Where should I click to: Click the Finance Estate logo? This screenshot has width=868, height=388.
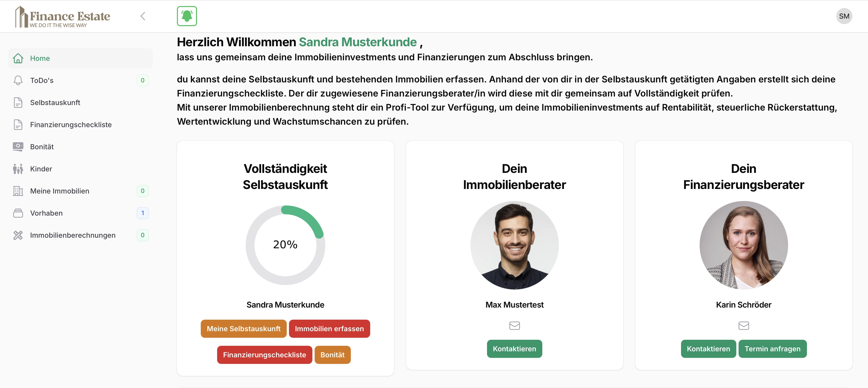pos(63,17)
